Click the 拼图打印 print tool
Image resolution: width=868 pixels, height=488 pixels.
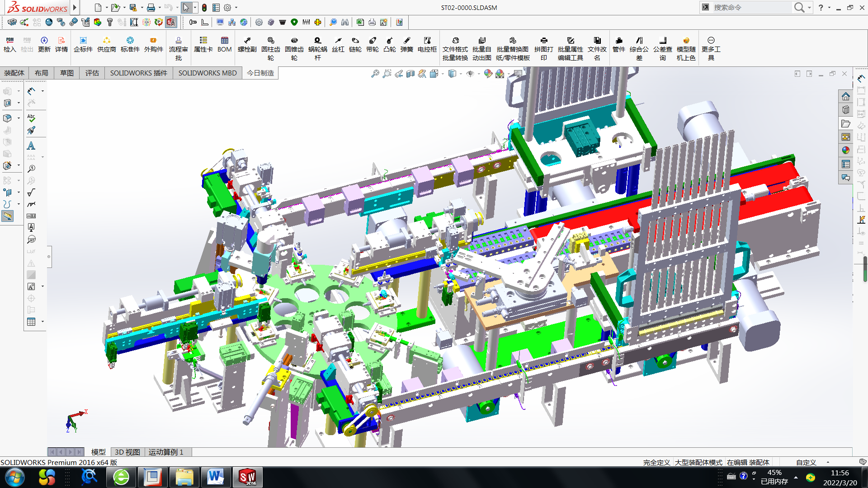tap(544, 48)
